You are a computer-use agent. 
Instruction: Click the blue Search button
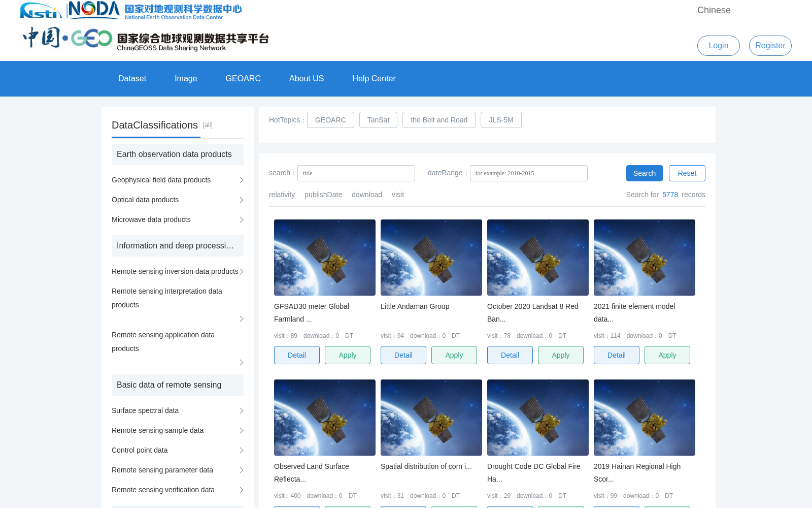click(x=645, y=173)
